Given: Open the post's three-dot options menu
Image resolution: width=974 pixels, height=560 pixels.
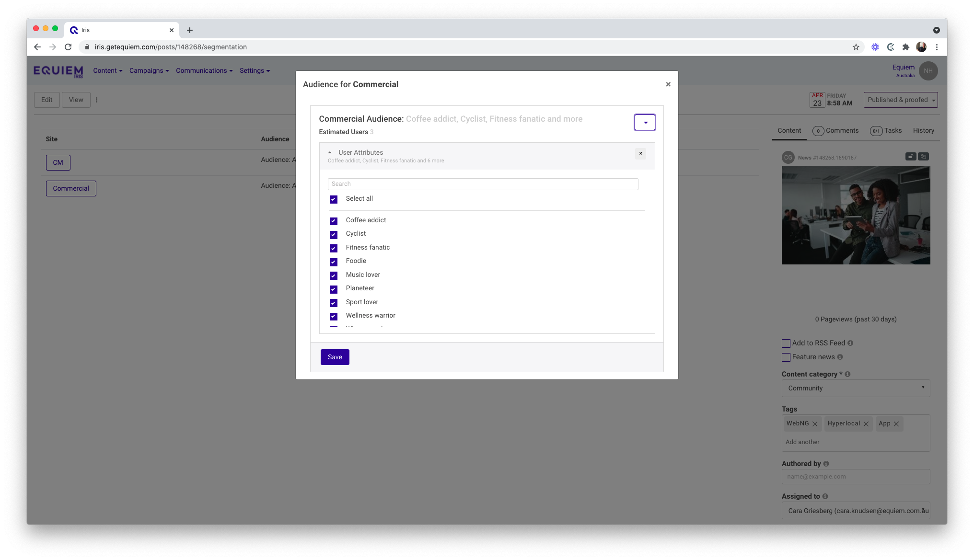Looking at the screenshot, I should click(x=96, y=100).
